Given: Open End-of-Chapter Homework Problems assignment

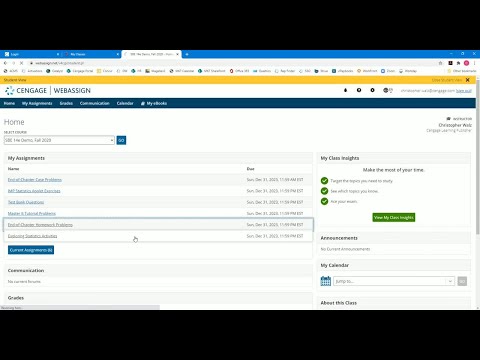Looking at the screenshot, I should tap(40, 225).
